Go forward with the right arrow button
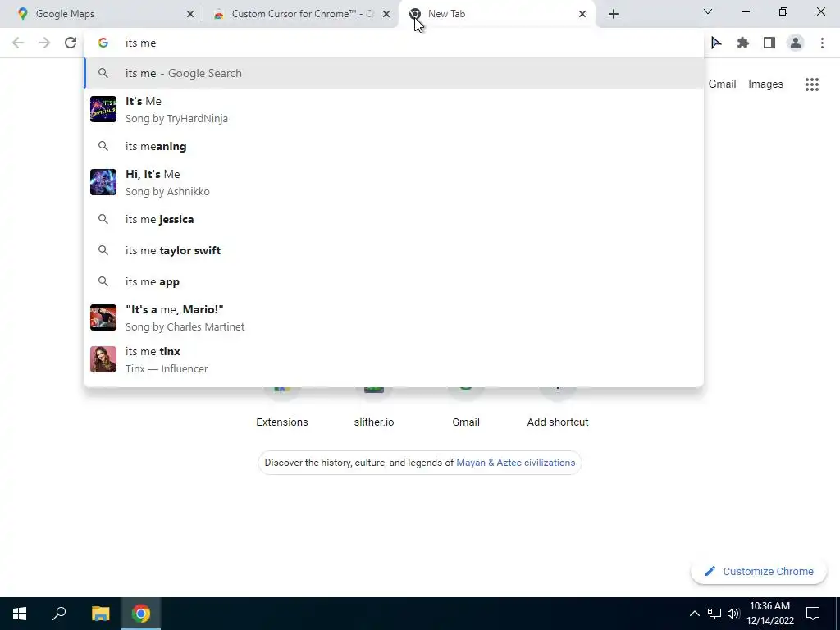The height and width of the screenshot is (630, 840). (44, 43)
